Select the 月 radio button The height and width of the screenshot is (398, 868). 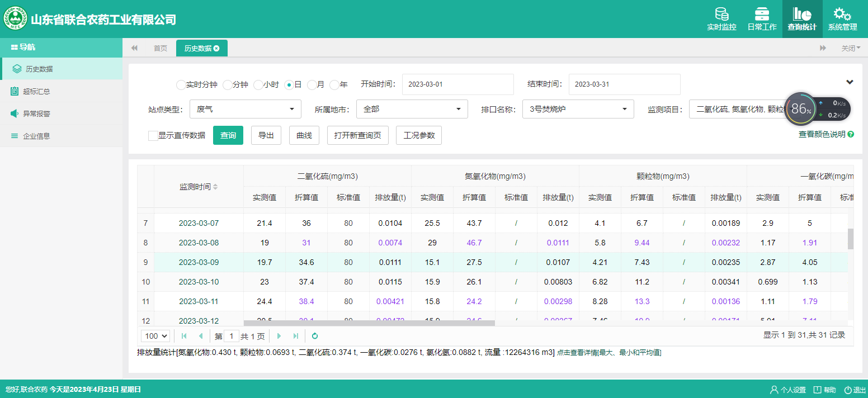(x=312, y=85)
